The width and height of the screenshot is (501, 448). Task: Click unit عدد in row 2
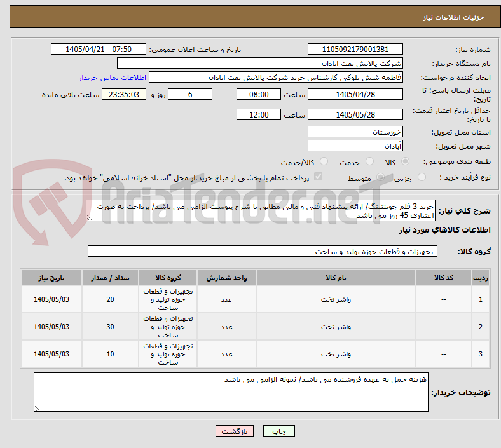coord(226,327)
